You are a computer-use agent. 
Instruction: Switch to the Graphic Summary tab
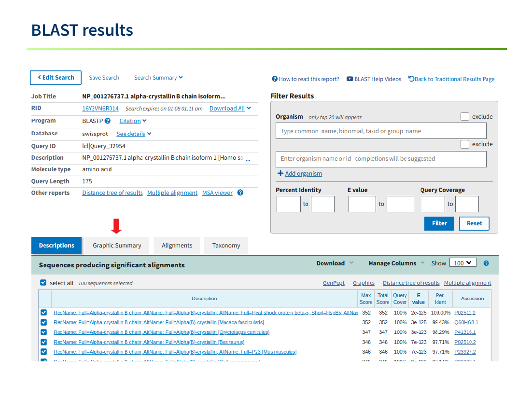point(117,246)
